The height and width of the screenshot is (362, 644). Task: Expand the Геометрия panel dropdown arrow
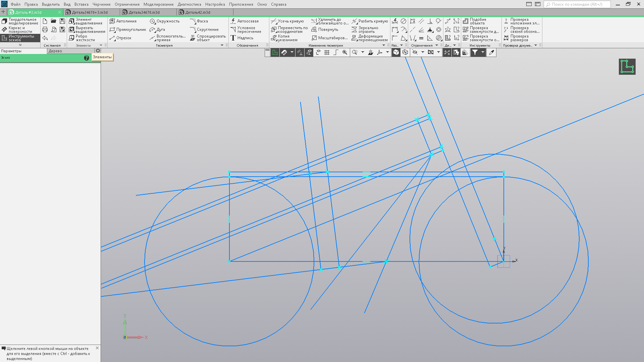pos(222,45)
